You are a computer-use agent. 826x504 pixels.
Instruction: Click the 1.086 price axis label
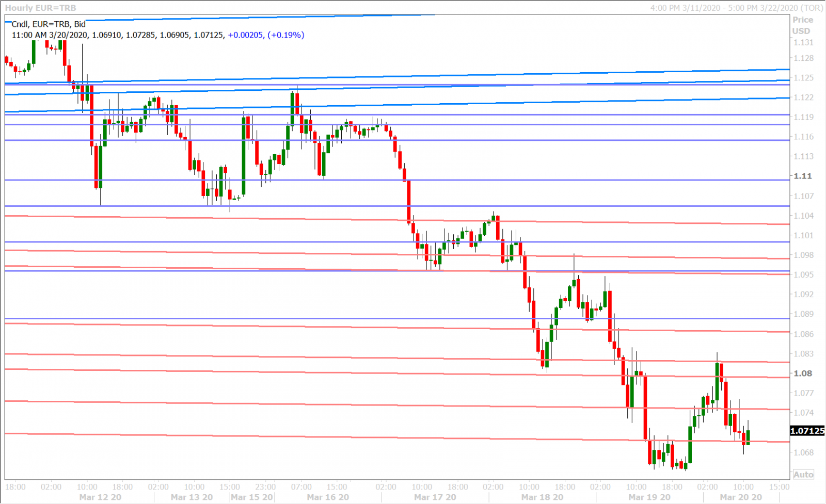804,334
